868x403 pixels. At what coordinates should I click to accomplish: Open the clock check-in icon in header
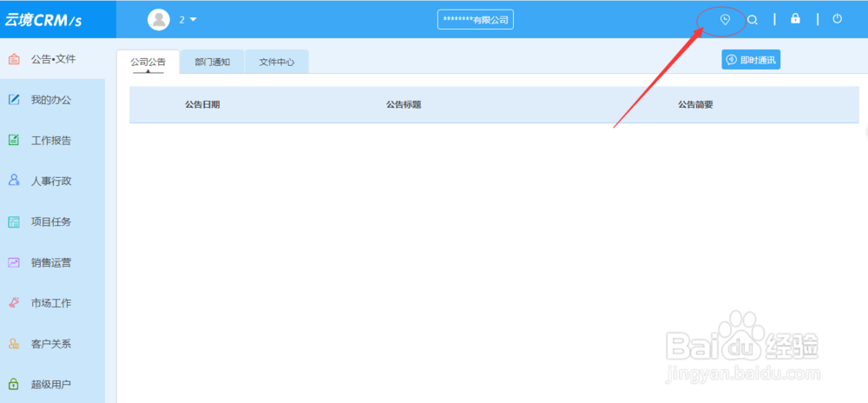725,20
